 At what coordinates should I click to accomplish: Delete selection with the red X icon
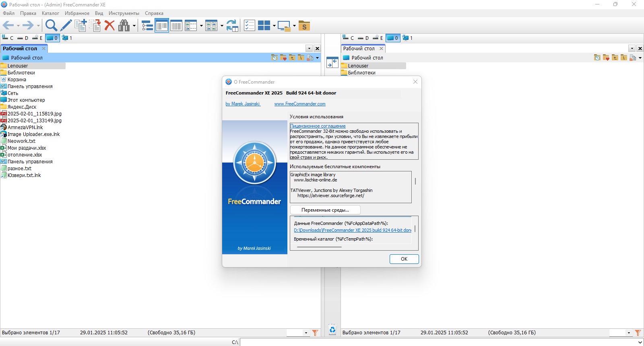tap(109, 26)
